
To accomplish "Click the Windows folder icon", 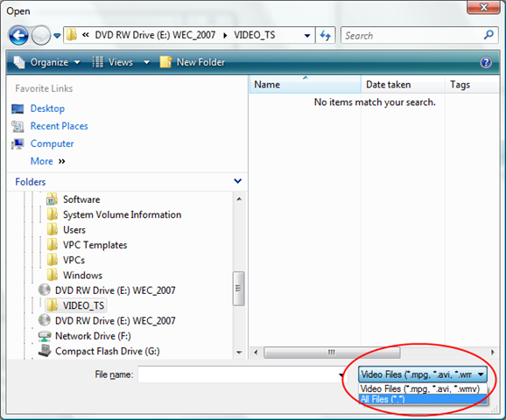I will [52, 275].
